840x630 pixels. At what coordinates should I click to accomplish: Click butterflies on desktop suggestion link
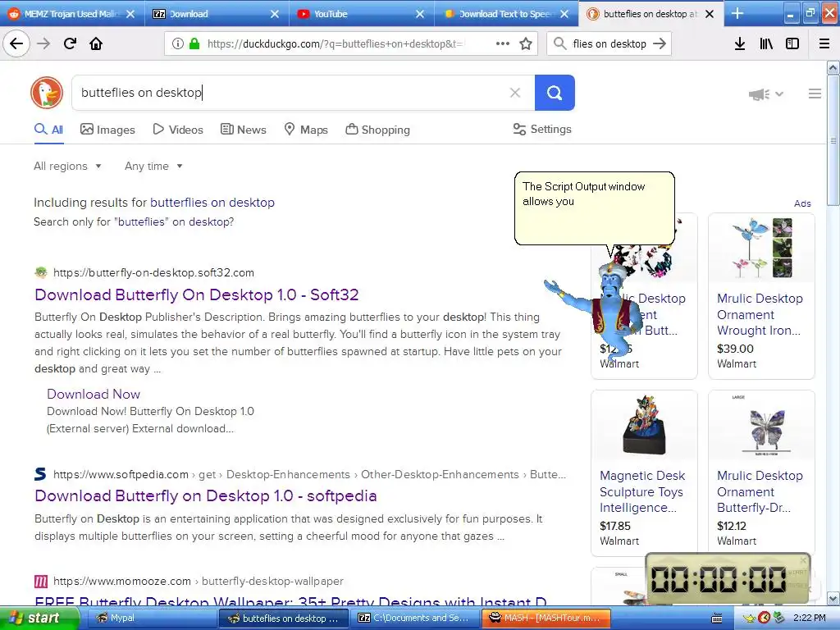(212, 203)
